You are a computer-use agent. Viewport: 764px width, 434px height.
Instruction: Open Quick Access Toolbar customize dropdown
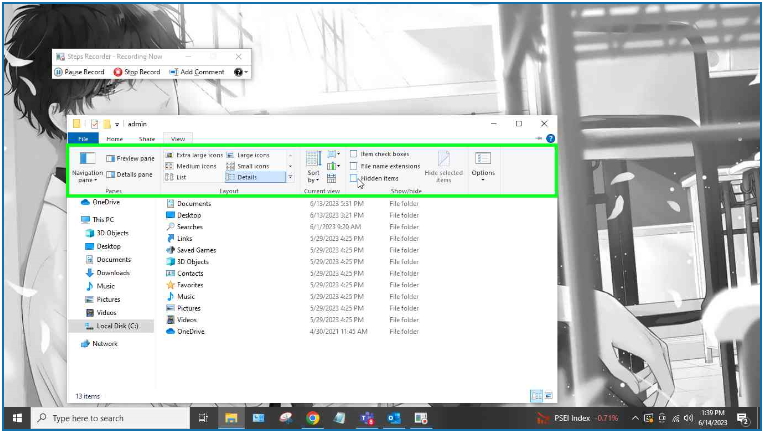pyautogui.click(x=117, y=124)
